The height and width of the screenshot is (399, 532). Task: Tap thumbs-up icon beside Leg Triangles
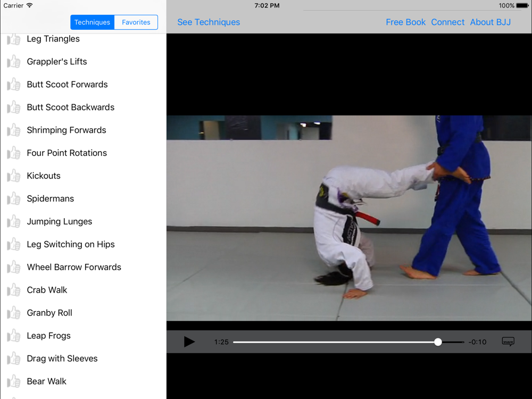click(x=14, y=39)
